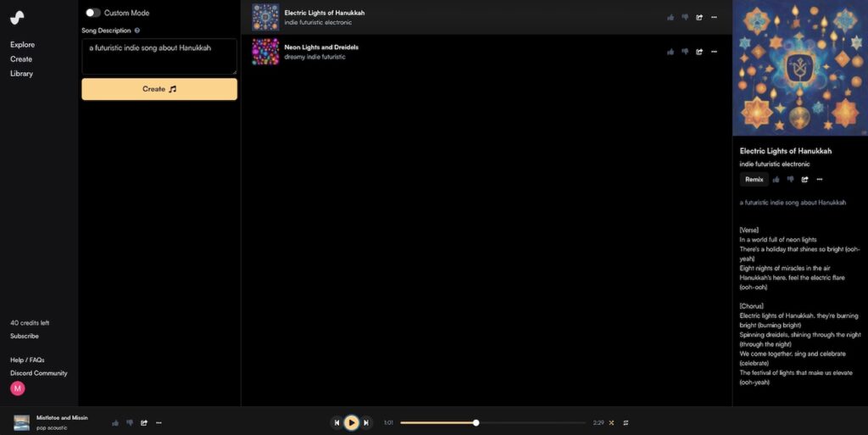Dislike the Neon Lights and Dreidels song

(x=685, y=52)
